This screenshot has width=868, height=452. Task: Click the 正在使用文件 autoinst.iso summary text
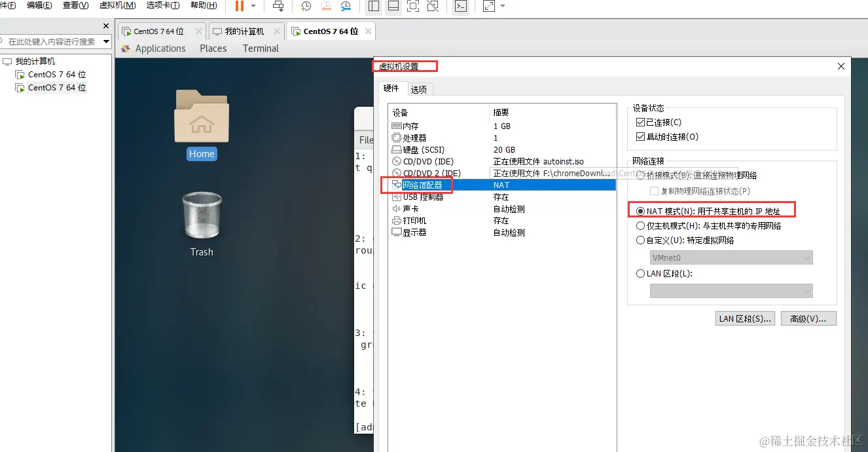coord(538,161)
